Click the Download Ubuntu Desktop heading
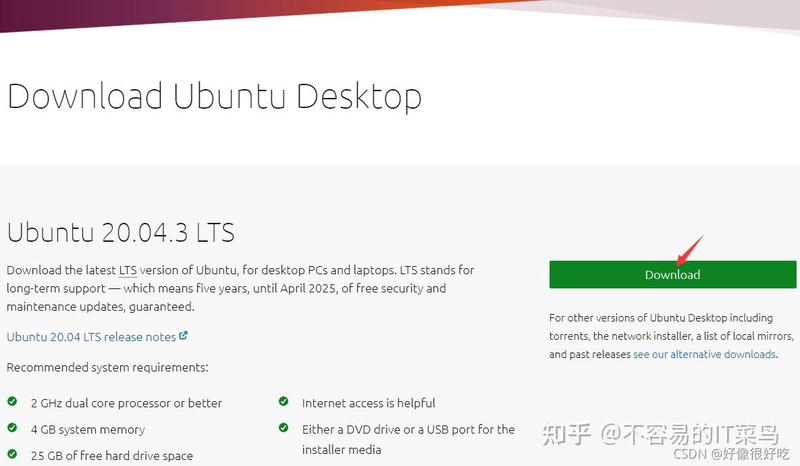Screen dimensions: 800x466 [x=214, y=96]
